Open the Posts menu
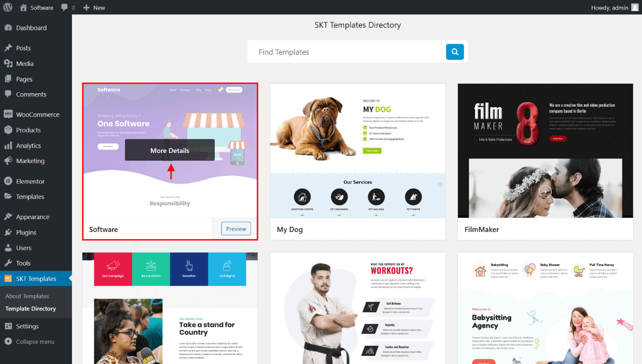The width and height of the screenshot is (642, 364). click(x=36, y=48)
